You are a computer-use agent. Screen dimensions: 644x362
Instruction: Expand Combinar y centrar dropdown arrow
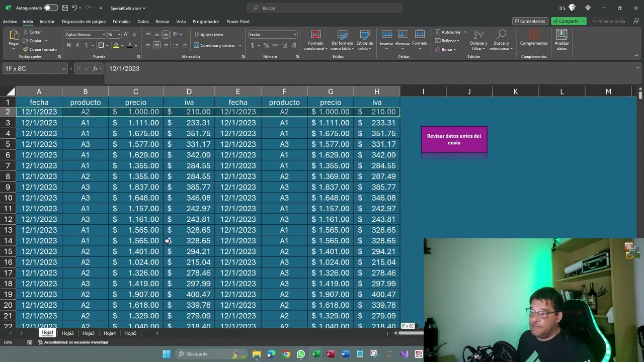tap(239, 46)
